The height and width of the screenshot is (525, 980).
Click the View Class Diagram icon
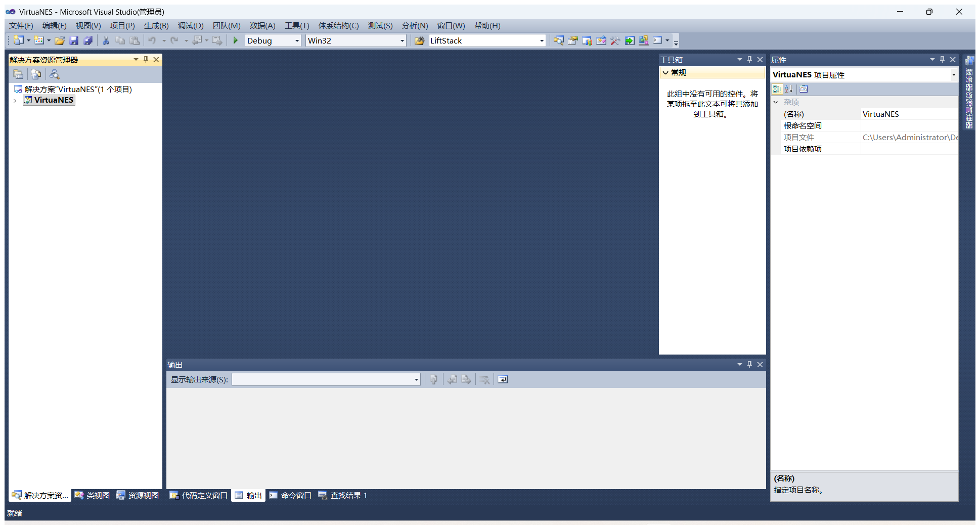(54, 74)
